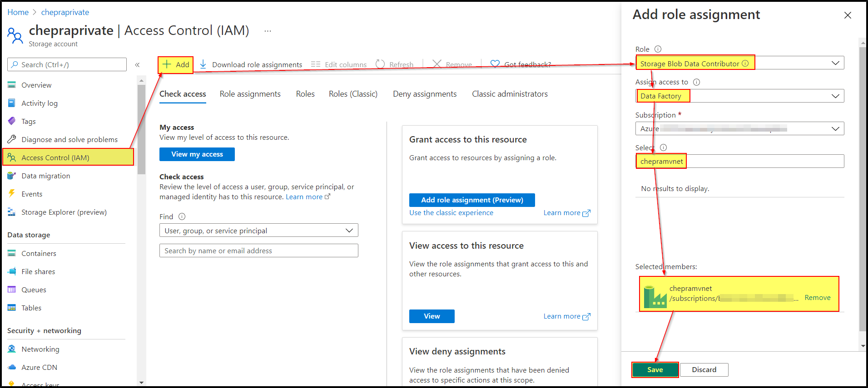This screenshot has height=388, width=868.
Task: Open the Role dropdown
Action: click(739, 63)
